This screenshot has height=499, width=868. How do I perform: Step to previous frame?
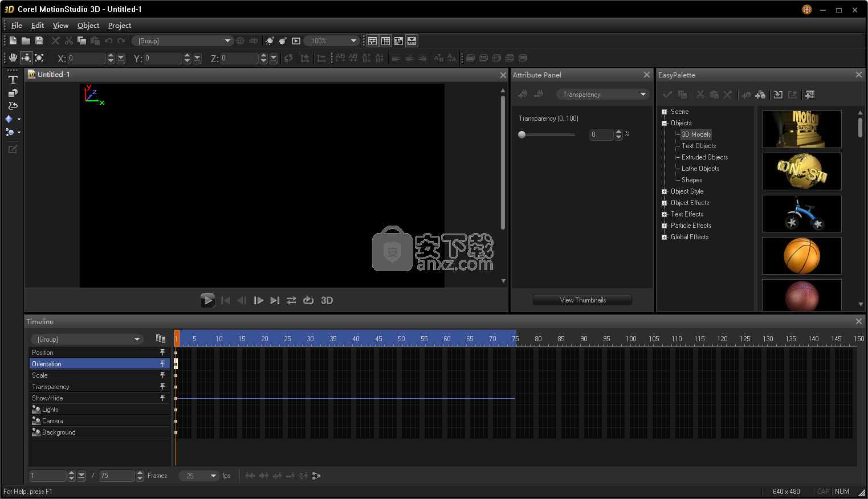click(x=242, y=300)
